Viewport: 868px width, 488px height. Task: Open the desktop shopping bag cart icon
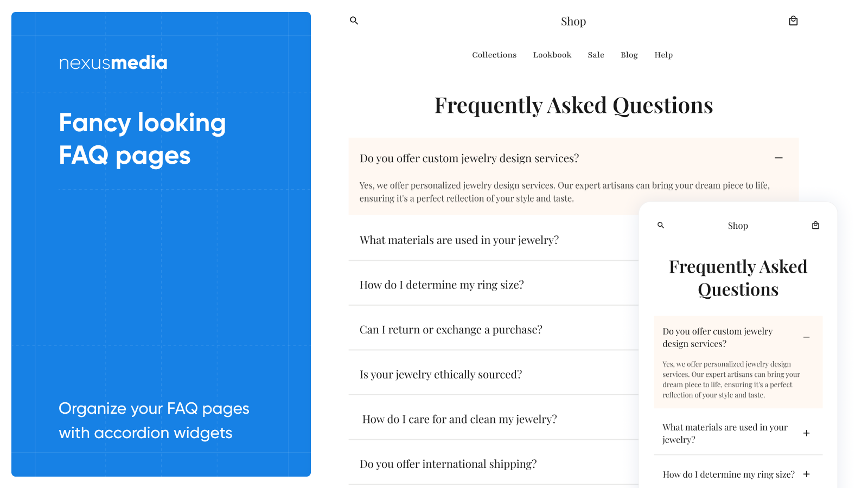point(793,21)
